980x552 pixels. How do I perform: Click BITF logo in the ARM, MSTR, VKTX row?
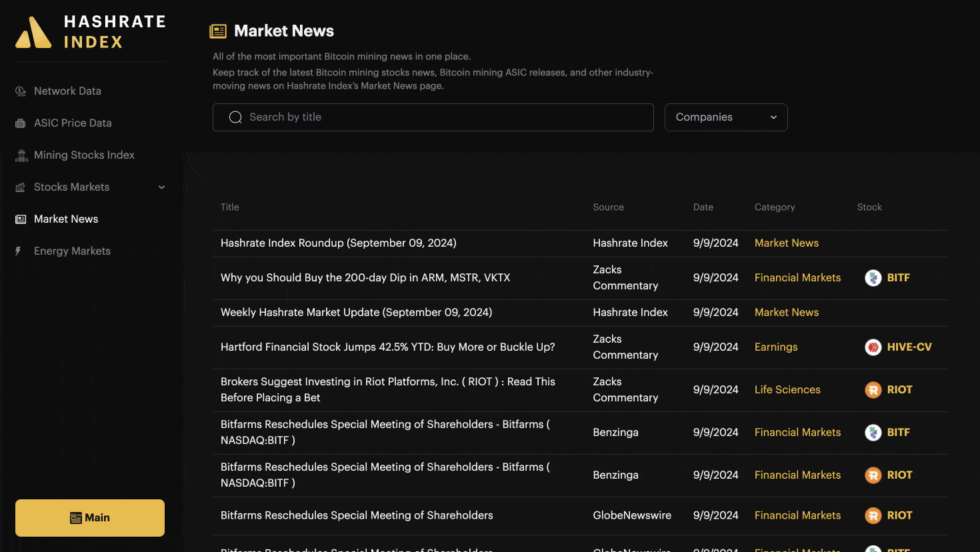point(873,278)
